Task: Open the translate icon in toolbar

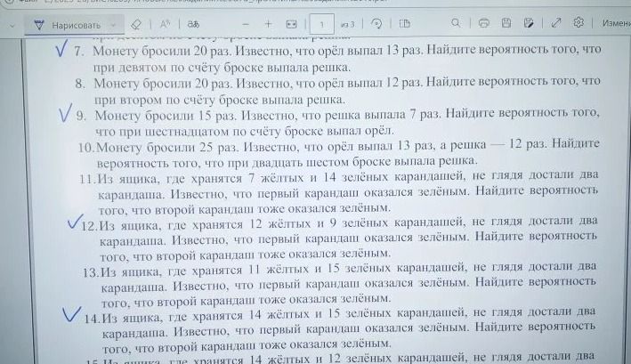Action: coord(193,24)
